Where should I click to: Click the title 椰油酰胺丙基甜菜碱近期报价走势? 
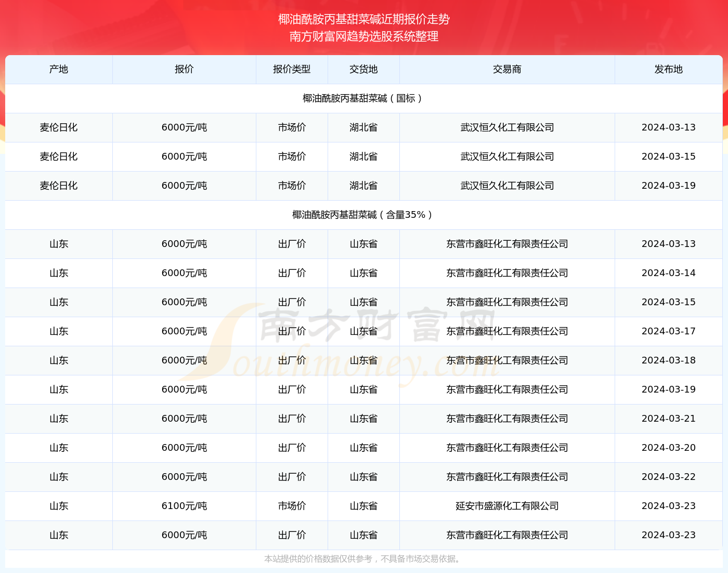(364, 19)
